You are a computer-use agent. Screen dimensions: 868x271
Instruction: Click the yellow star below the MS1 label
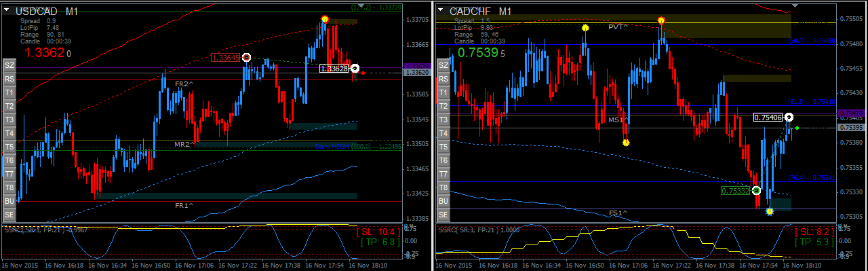pos(626,143)
